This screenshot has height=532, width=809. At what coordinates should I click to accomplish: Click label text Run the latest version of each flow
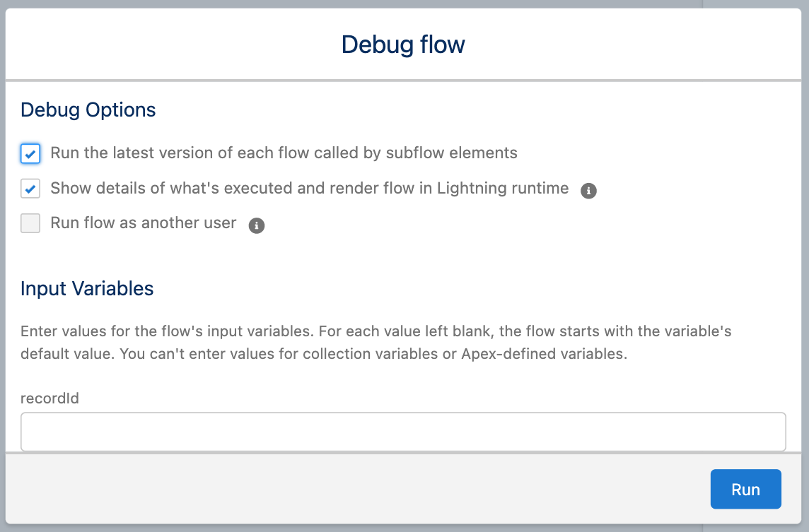284,153
